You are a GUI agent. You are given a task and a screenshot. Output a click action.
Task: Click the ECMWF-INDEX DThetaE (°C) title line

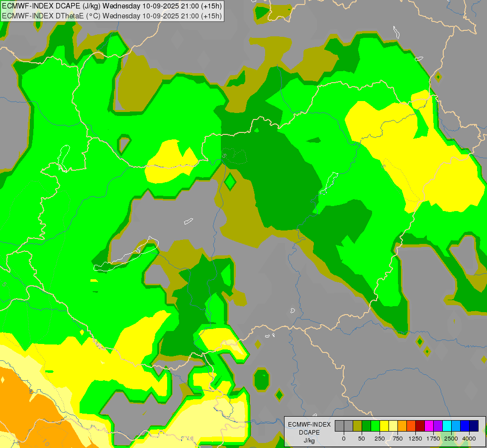click(112, 16)
